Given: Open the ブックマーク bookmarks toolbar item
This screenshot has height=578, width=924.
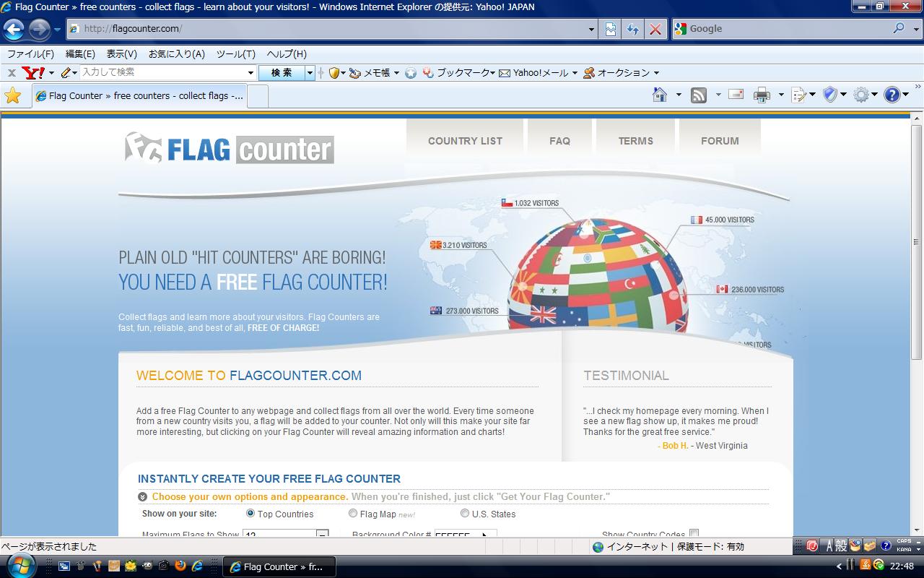Looking at the screenshot, I should (x=458, y=72).
